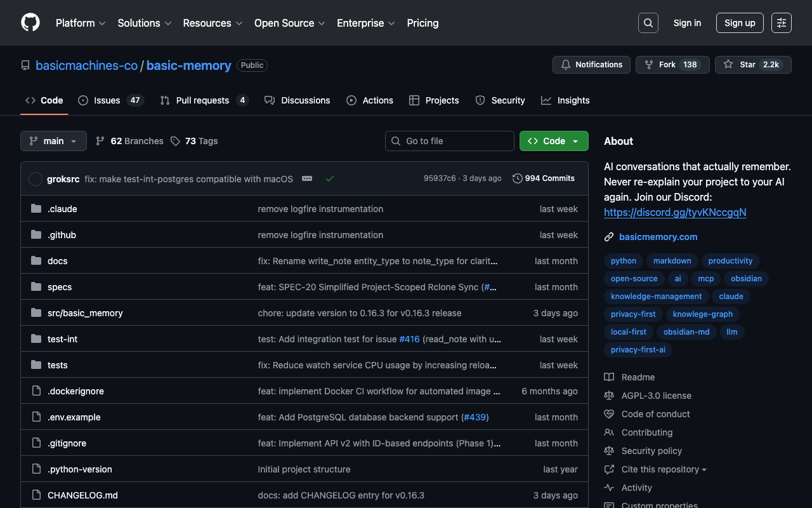Expand the Platform navigation menu
This screenshot has height=508, width=812.
pos(81,23)
